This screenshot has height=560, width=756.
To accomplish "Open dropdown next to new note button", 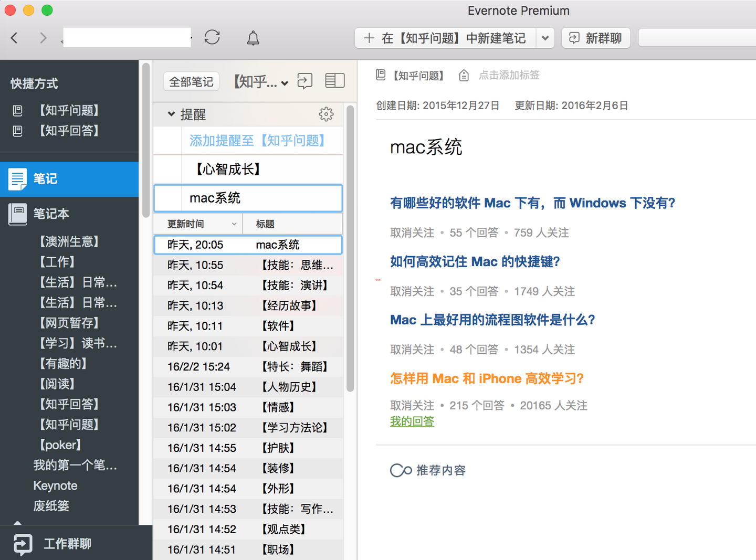I will [x=545, y=38].
